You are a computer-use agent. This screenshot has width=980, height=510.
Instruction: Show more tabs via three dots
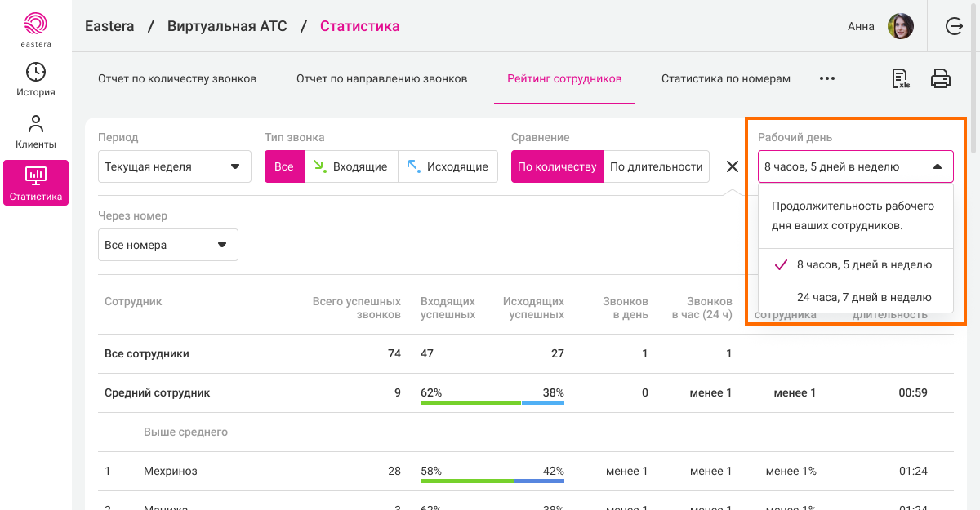click(x=827, y=79)
